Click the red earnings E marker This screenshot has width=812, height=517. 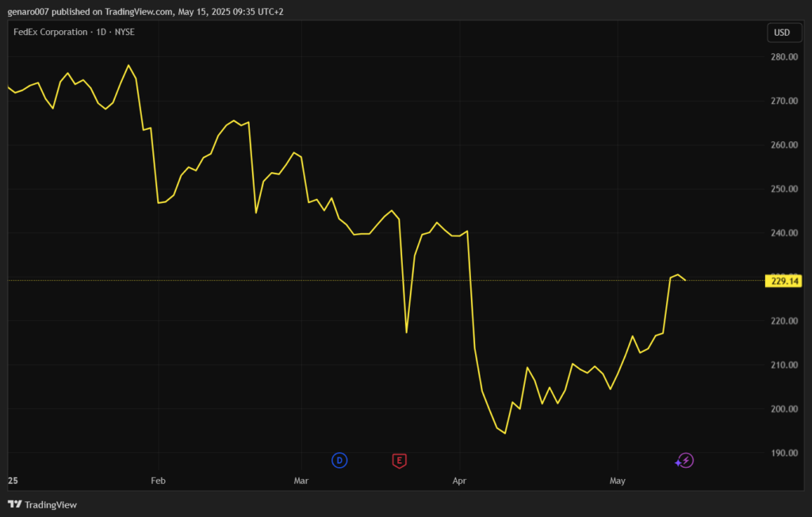(400, 461)
